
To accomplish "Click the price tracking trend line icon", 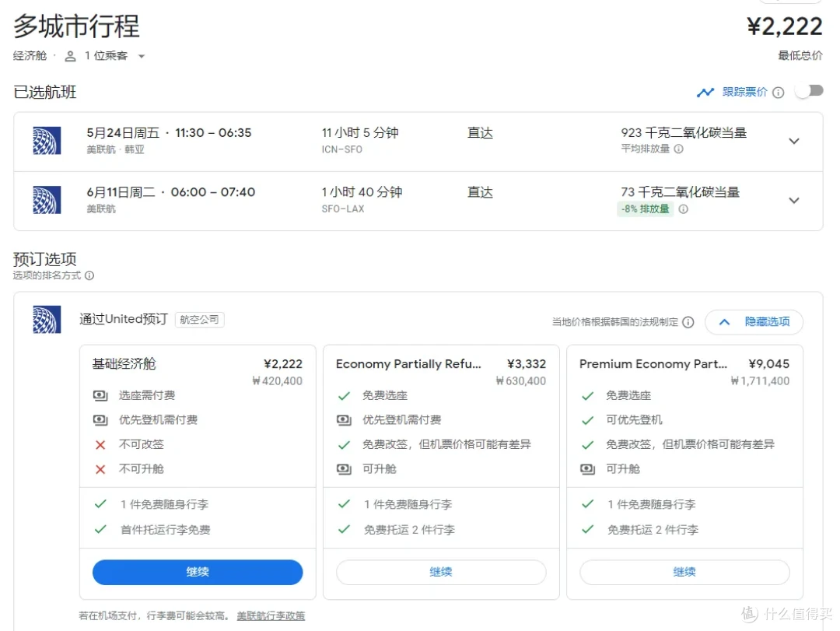I will [x=705, y=93].
